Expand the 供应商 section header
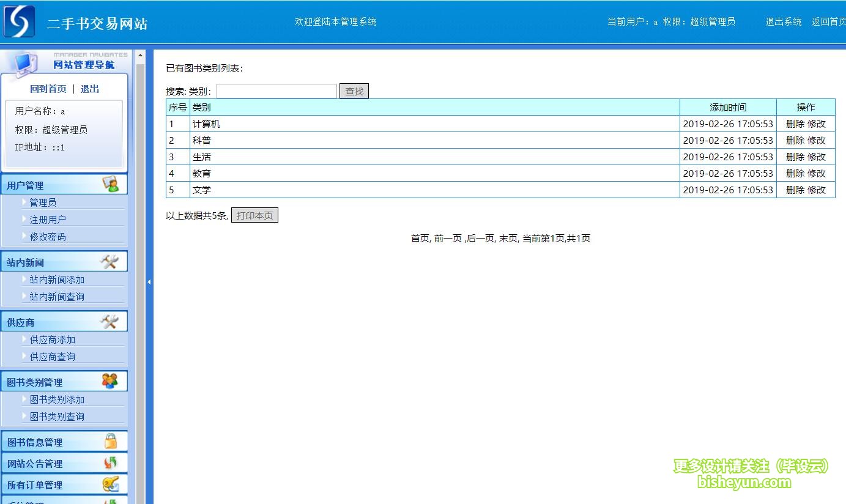Viewport: 846px width, 504px height. point(64,322)
